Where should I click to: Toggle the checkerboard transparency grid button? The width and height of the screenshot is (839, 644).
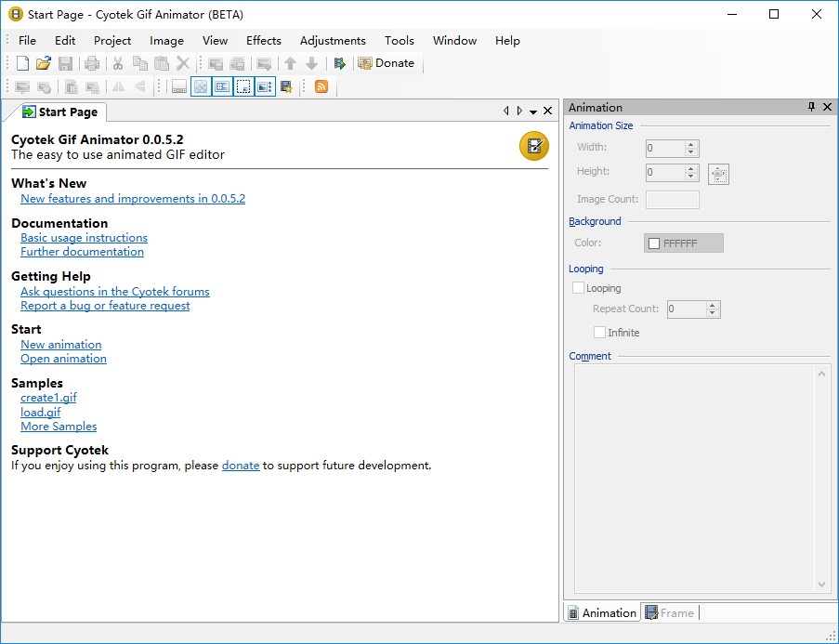(201, 86)
